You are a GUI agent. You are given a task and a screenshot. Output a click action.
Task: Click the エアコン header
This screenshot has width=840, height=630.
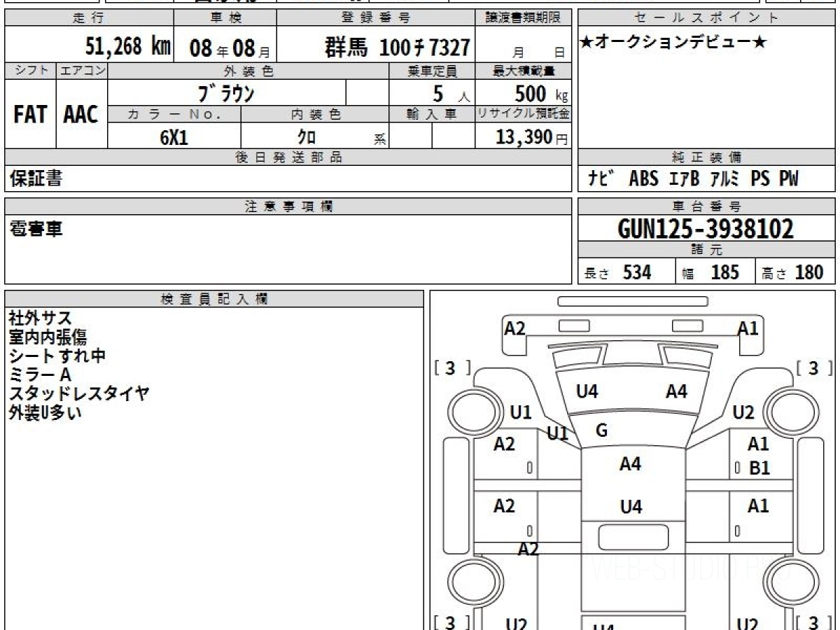tap(81, 71)
